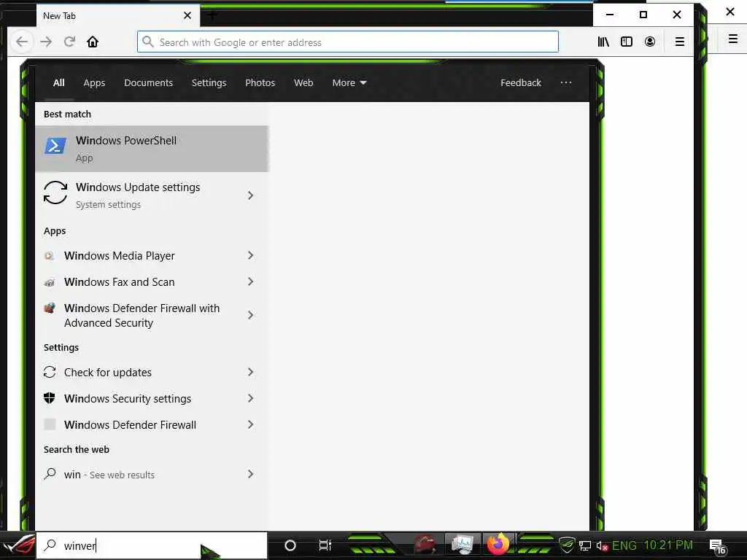Expand Windows Update settings chevron
Viewport: 747px width, 560px height.
point(251,195)
